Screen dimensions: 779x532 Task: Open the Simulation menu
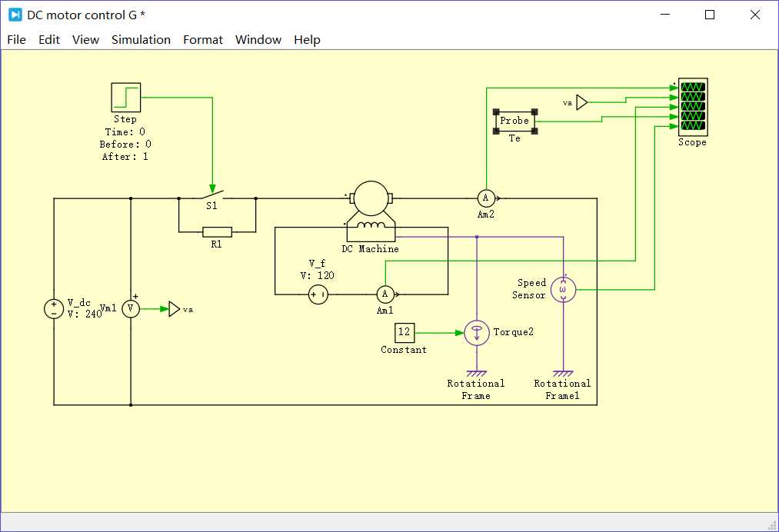[x=141, y=40]
